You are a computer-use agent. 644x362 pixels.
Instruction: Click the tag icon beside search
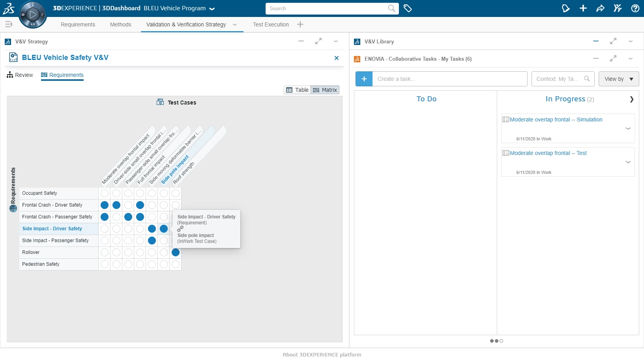(408, 8)
